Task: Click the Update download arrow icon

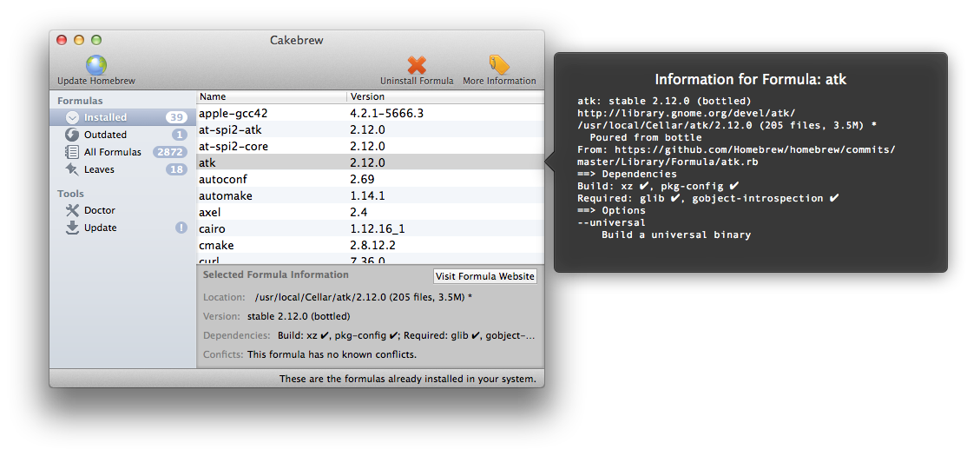Action: click(x=73, y=228)
